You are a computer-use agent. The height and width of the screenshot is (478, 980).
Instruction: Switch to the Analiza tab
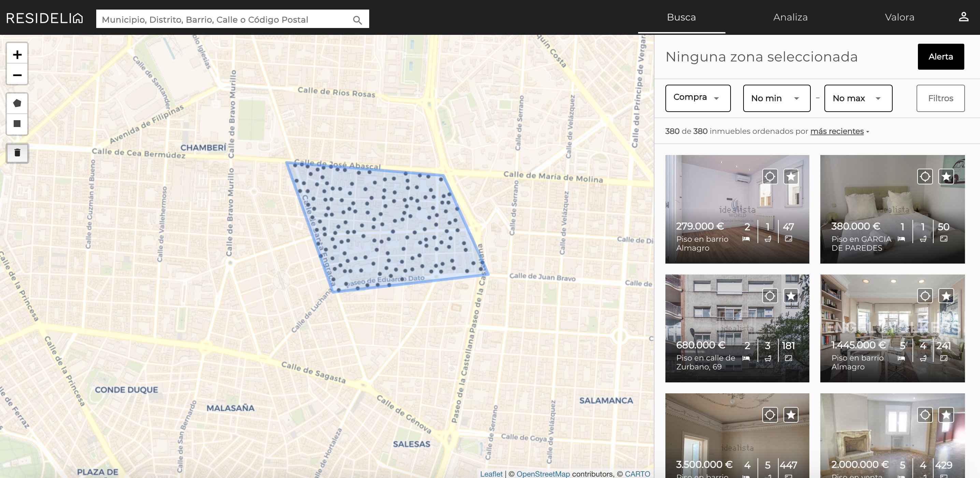pyautogui.click(x=790, y=17)
